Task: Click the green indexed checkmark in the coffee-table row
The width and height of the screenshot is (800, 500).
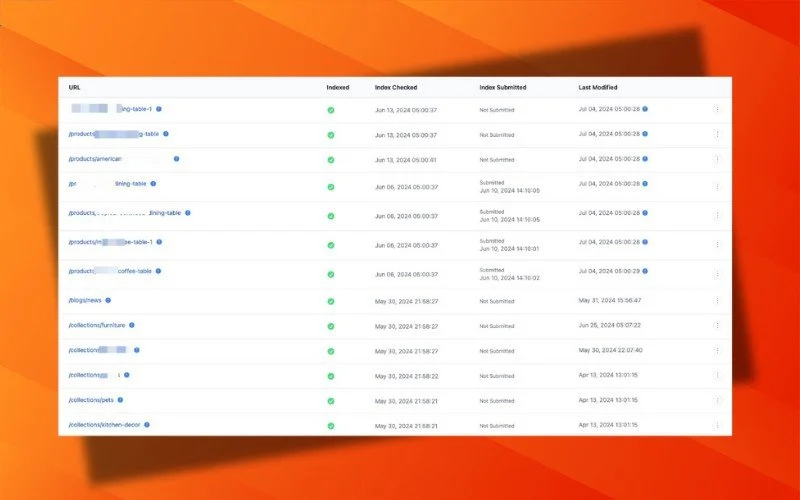Action: 331,274
